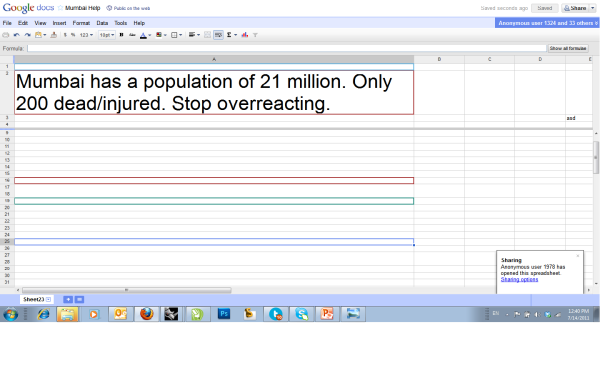Select column A header
Viewport: 600px width, 375px height.
click(214, 59)
